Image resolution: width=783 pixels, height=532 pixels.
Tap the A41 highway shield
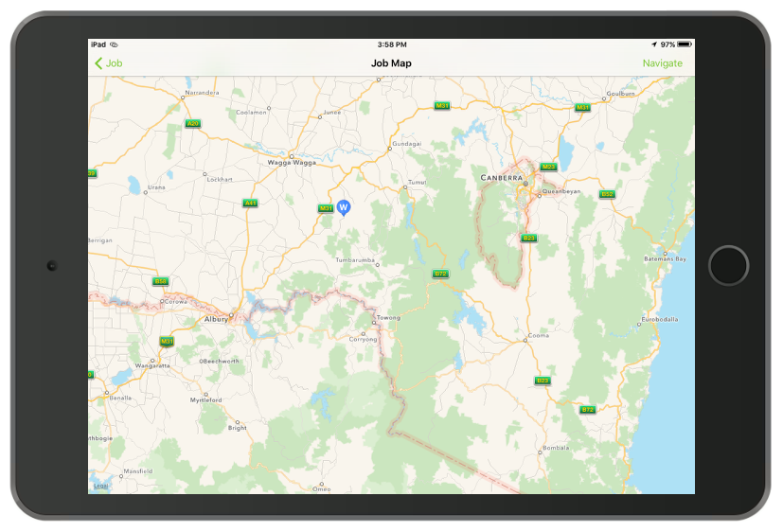click(250, 204)
